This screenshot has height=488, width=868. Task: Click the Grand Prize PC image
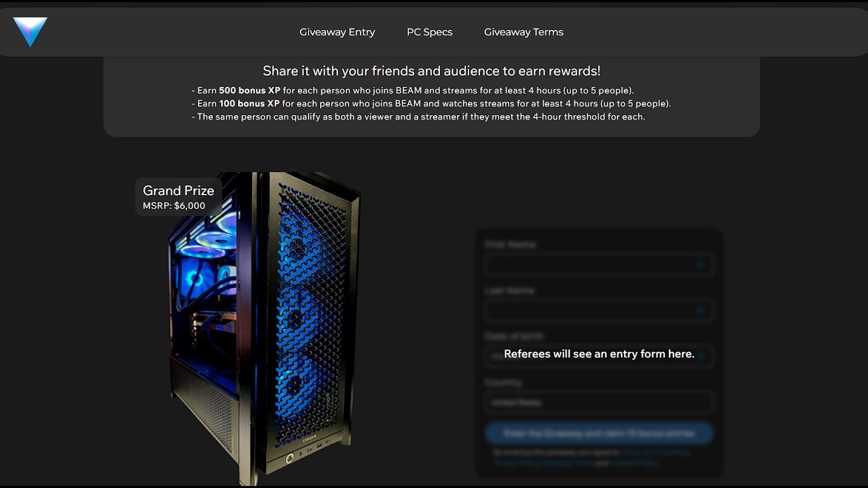[264, 329]
